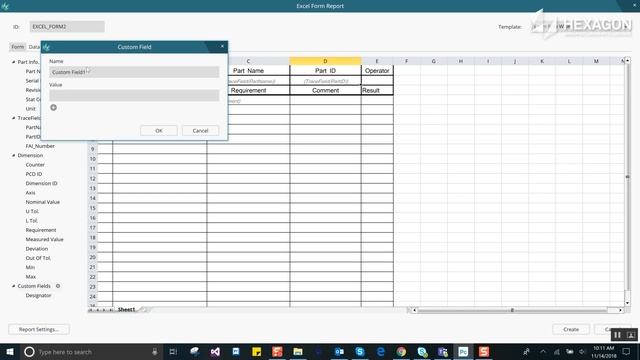Screen dimensions: 640x360
Task: Select column D header in spreadsheet
Action: point(325,61)
